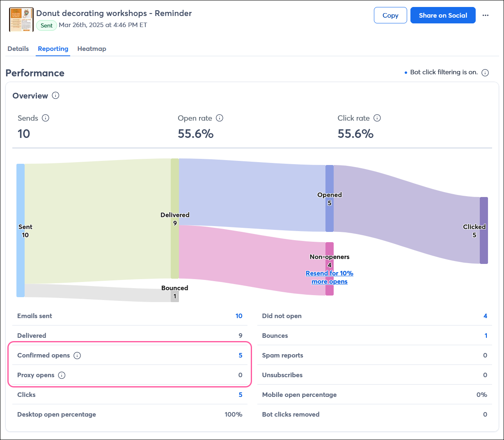Click the bot click filtering info icon
The image size is (504, 440).
pyautogui.click(x=485, y=73)
